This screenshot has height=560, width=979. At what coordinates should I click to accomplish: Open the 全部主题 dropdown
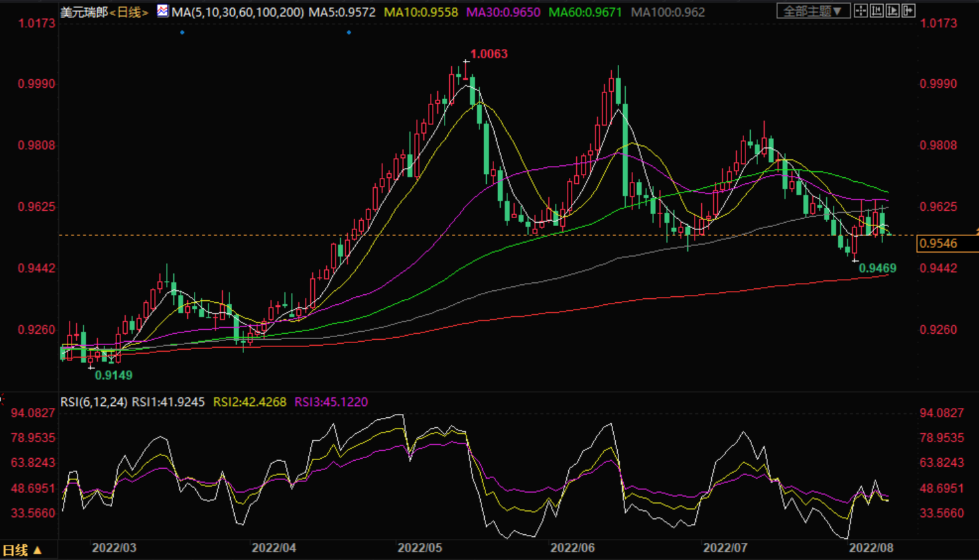[813, 11]
